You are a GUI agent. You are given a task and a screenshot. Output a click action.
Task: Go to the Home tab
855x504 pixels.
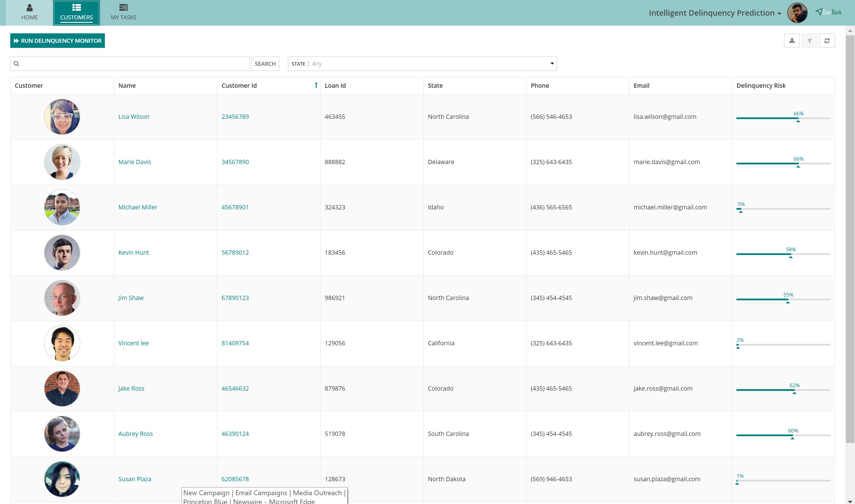click(30, 13)
